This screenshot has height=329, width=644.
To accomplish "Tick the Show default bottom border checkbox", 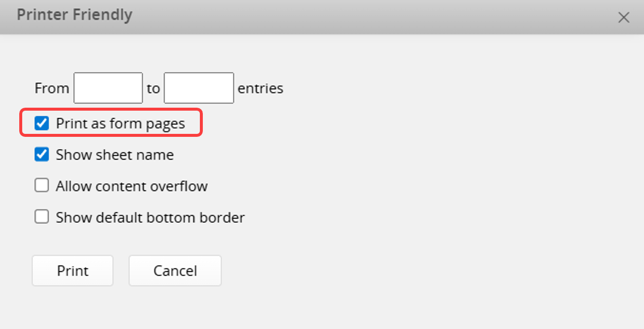I will tap(42, 217).
